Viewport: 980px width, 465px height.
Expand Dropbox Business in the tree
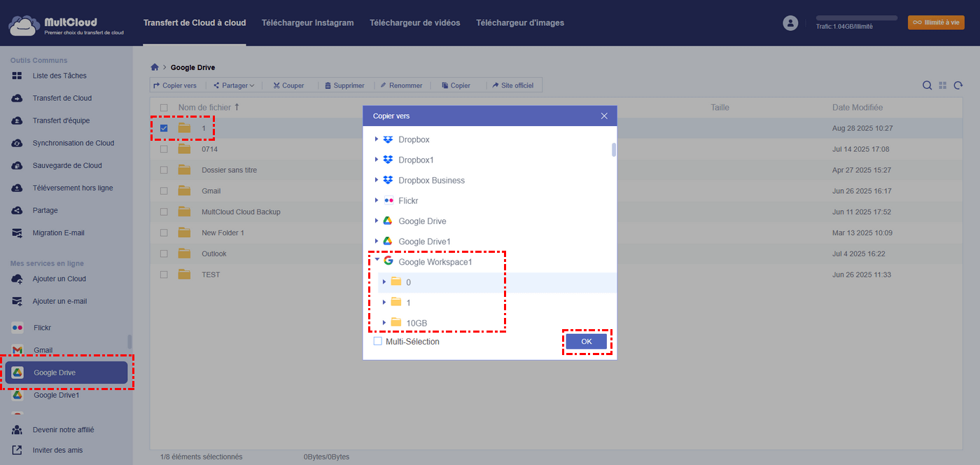coord(377,180)
